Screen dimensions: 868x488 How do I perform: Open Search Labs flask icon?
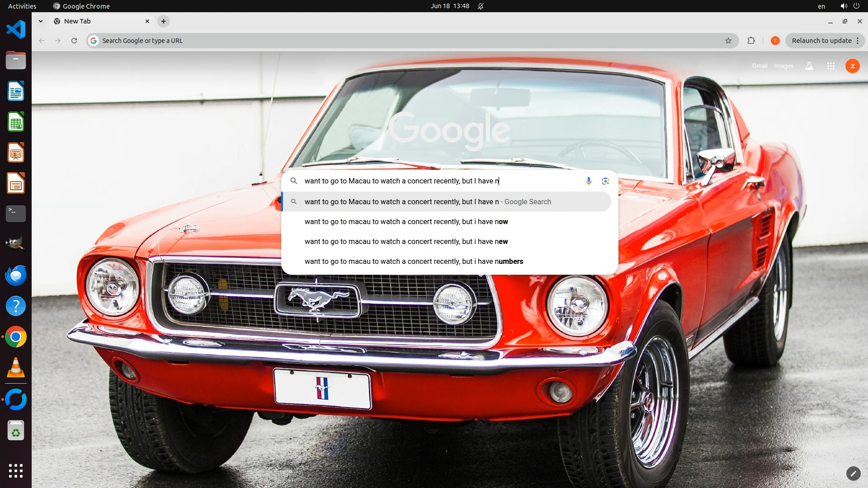809,66
